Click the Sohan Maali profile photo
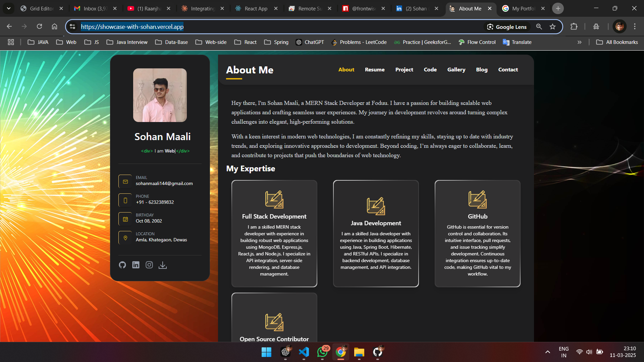 click(160, 95)
